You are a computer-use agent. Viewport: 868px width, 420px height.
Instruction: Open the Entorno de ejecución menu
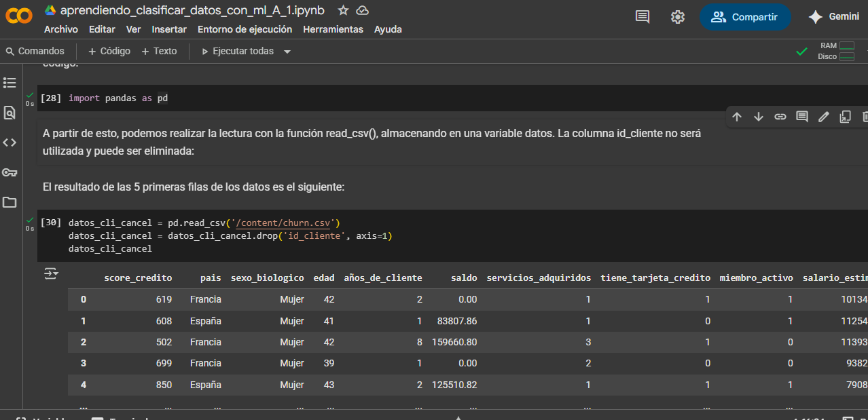pos(245,29)
